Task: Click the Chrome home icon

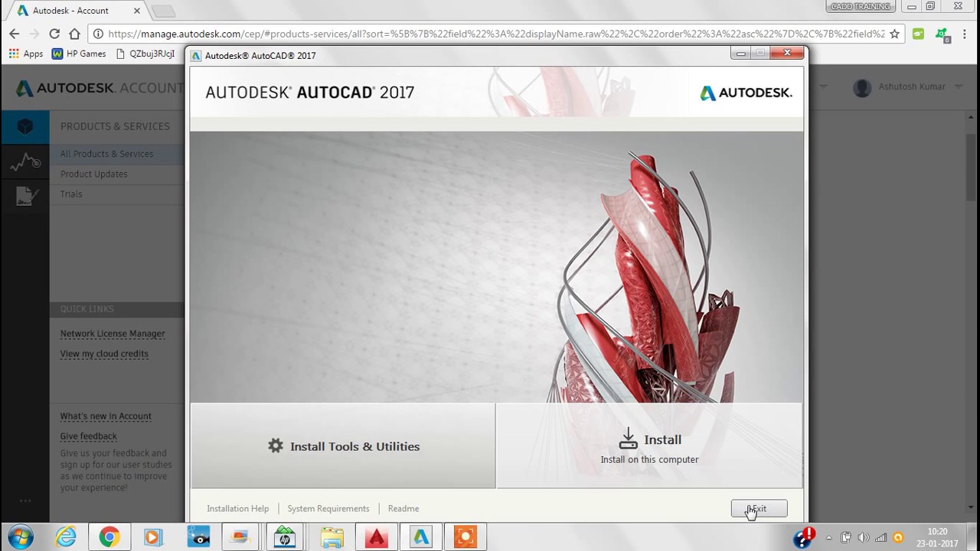Action: tap(74, 34)
